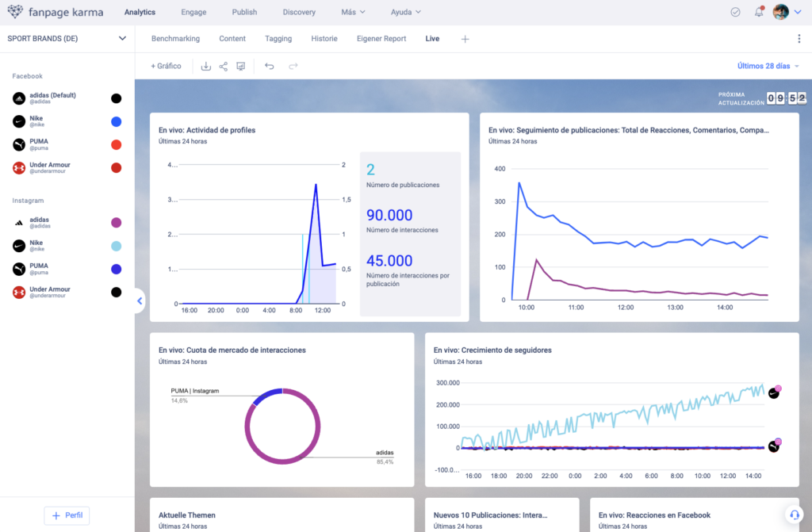This screenshot has height=532, width=812.
Task: Click the light blue dot for Nike Instagram
Action: click(116, 246)
